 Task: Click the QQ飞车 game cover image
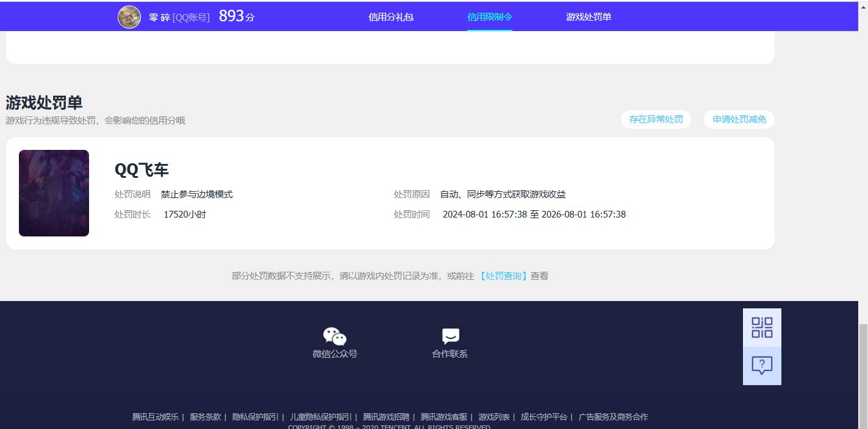[x=54, y=193]
